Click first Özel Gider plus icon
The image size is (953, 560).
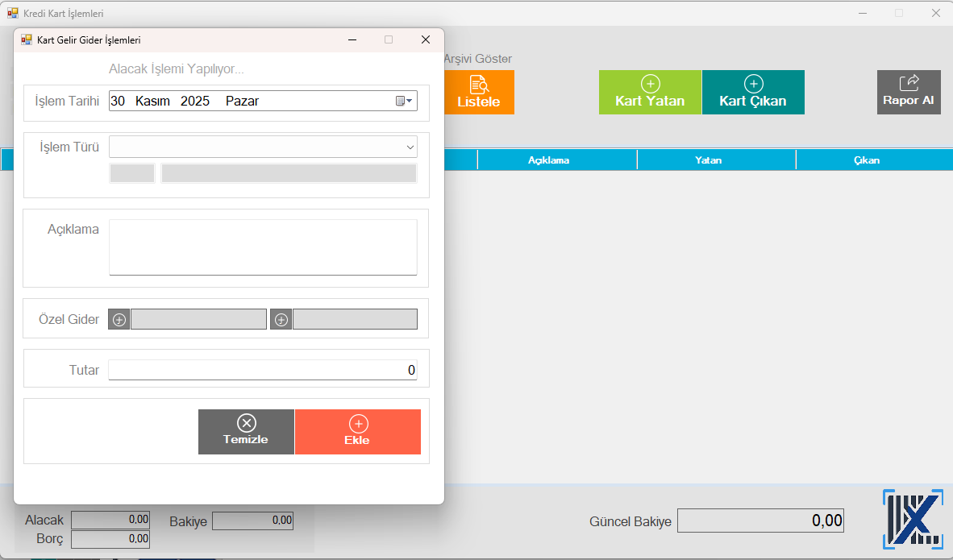pos(119,320)
